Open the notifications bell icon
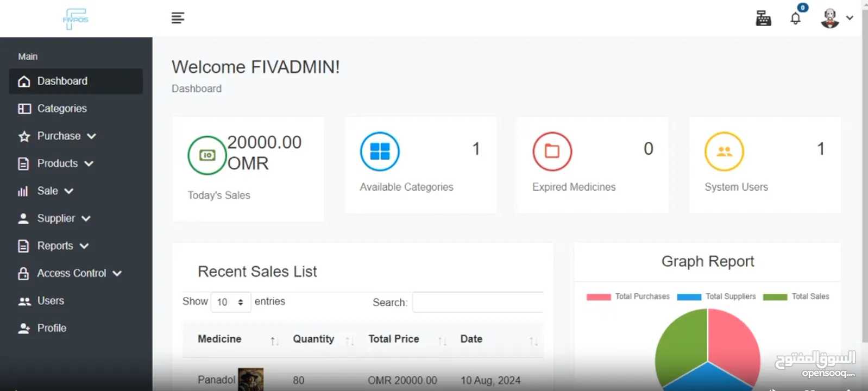This screenshot has width=868, height=391. (795, 18)
